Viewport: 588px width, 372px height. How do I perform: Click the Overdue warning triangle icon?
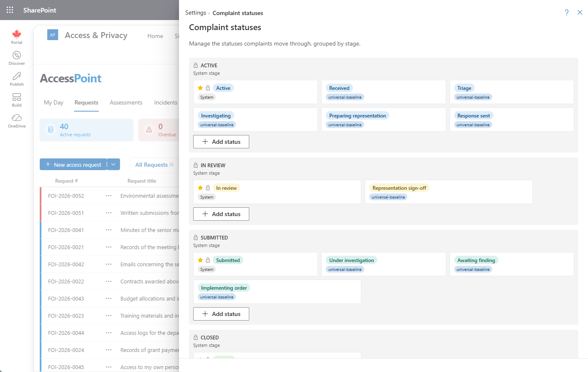[x=149, y=130]
